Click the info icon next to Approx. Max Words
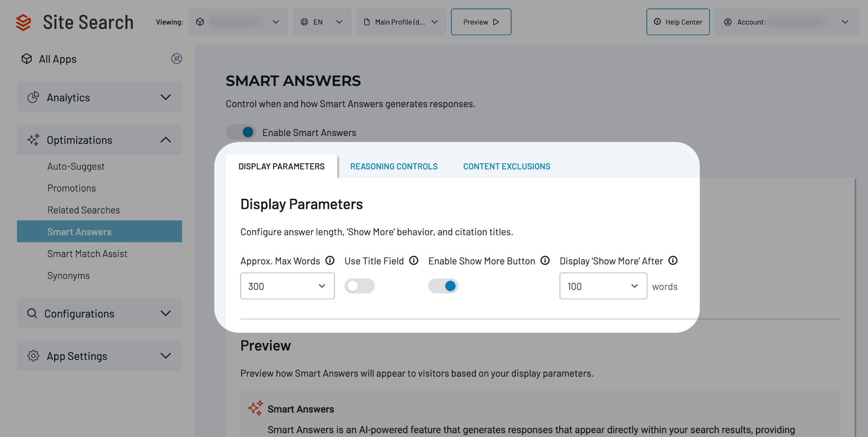Screen dimensions: 868x437 330,260
